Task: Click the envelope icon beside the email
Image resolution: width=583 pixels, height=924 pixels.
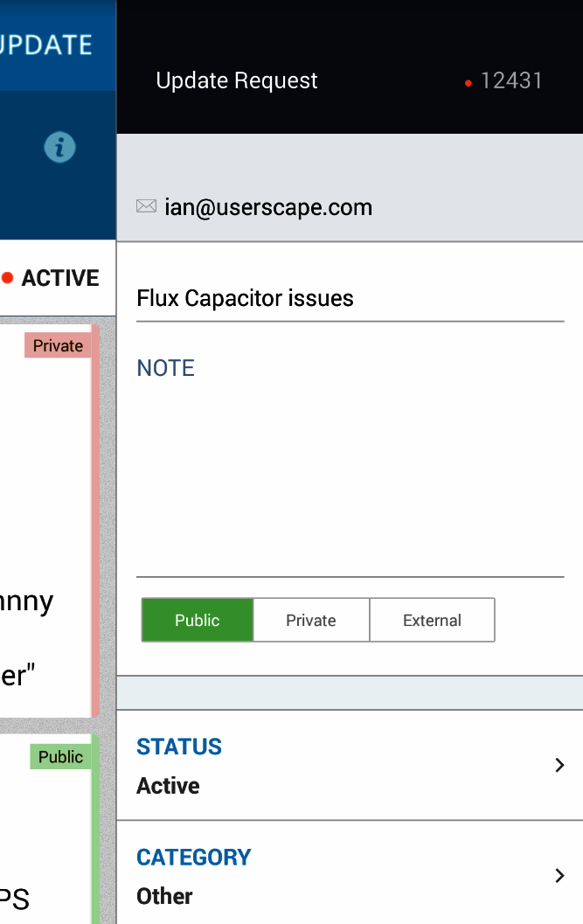Action: coord(146,206)
